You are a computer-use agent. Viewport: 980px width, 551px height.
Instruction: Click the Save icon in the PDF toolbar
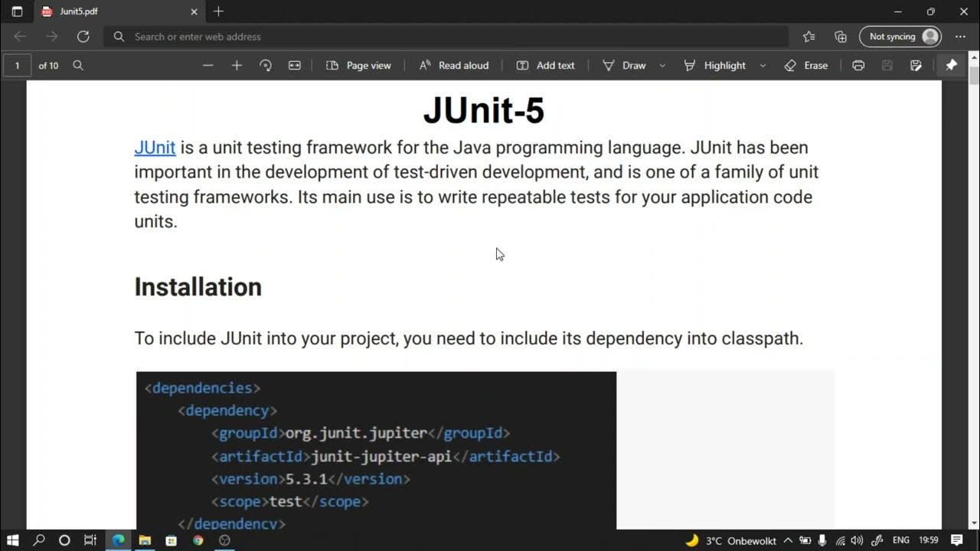(x=887, y=65)
